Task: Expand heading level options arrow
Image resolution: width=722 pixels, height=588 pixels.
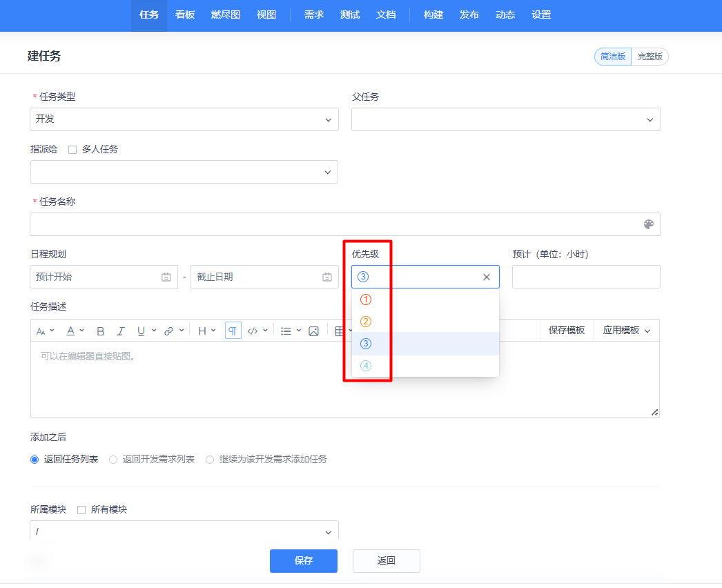Action: 213,331
